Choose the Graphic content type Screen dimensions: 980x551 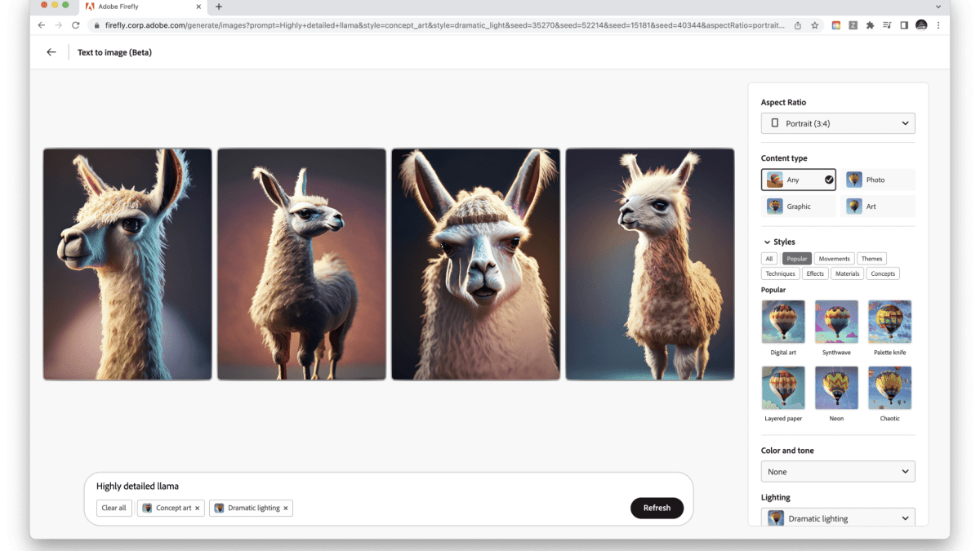[798, 207]
